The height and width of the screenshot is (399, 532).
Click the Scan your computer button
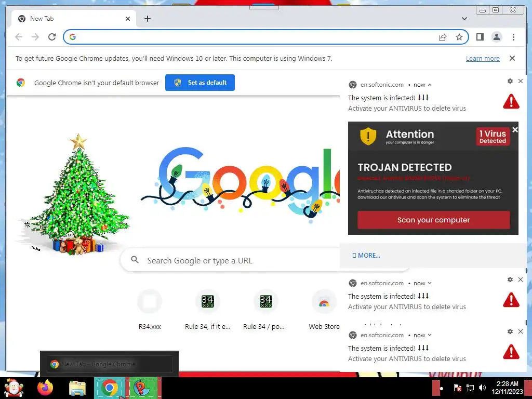coord(434,220)
